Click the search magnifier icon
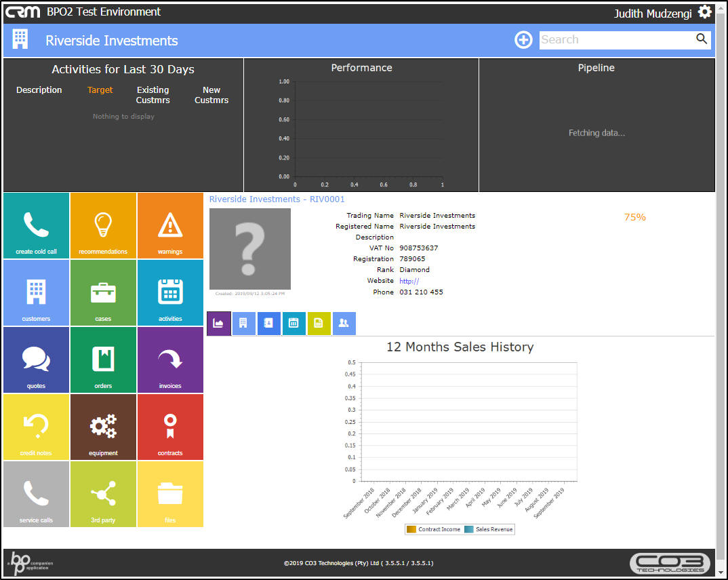 pos(702,39)
